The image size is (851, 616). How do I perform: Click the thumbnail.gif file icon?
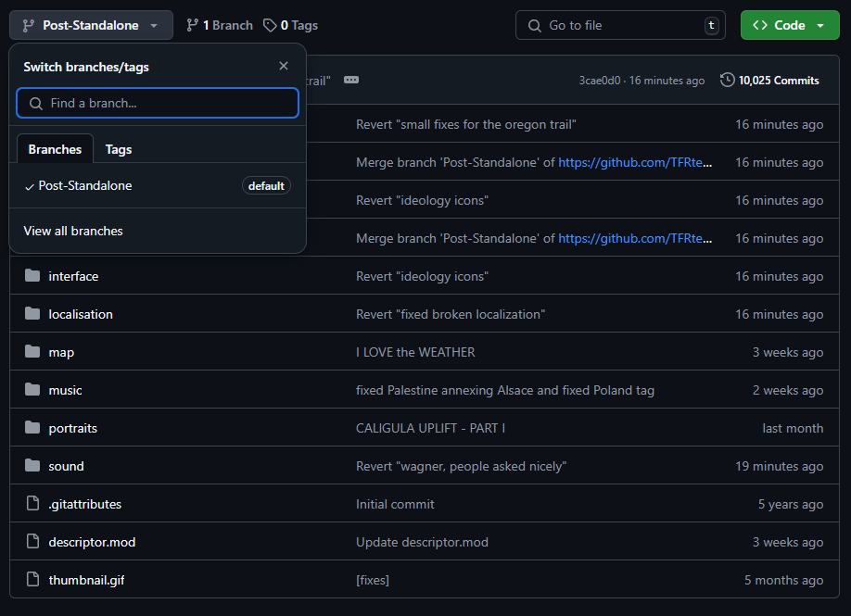[32, 579]
